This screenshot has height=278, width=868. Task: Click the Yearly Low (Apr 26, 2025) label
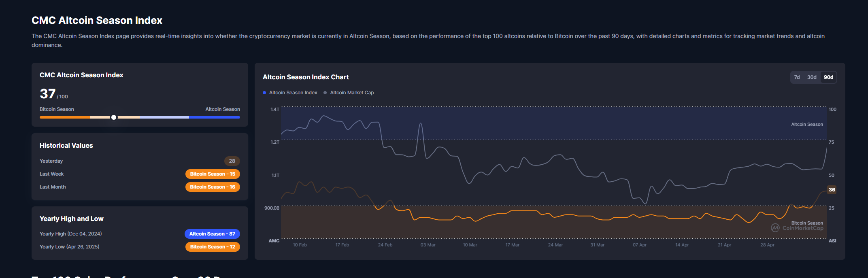70,247
